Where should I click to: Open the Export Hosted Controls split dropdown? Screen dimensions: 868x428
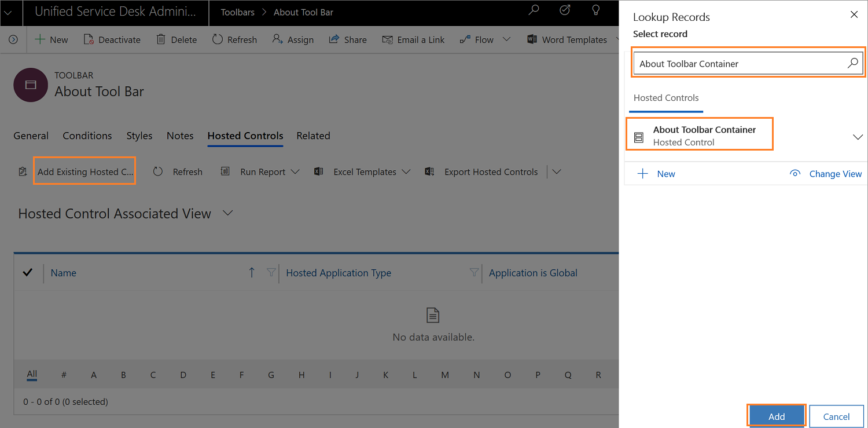click(557, 171)
